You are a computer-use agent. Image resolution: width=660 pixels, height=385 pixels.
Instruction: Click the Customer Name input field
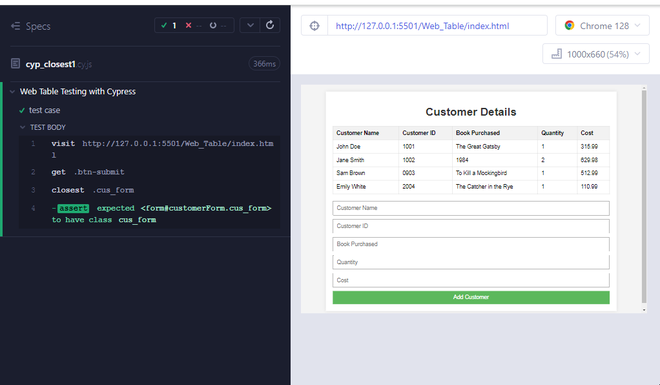coord(471,208)
